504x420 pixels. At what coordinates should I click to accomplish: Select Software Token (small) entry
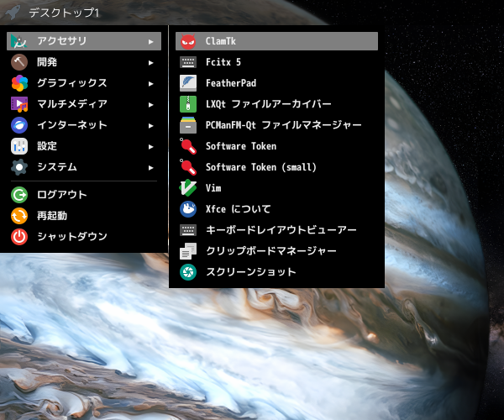pyautogui.click(x=276, y=167)
